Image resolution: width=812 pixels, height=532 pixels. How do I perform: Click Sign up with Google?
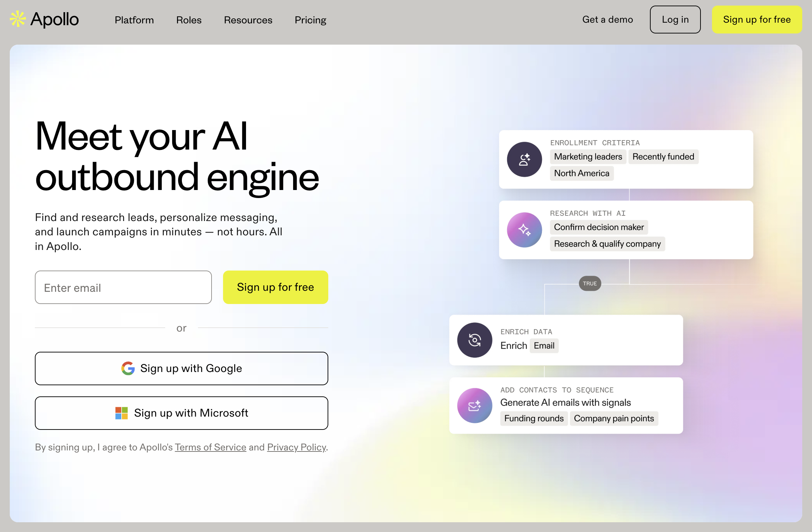click(182, 368)
